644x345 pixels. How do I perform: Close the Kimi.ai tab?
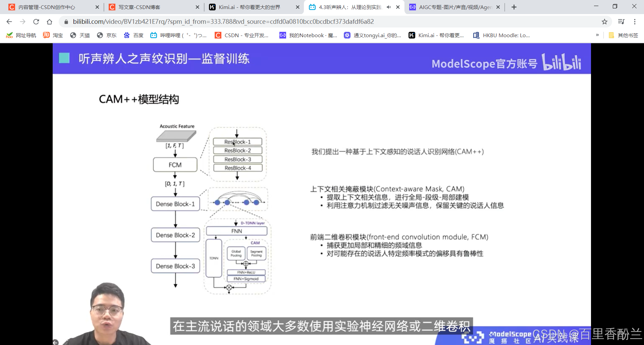298,7
